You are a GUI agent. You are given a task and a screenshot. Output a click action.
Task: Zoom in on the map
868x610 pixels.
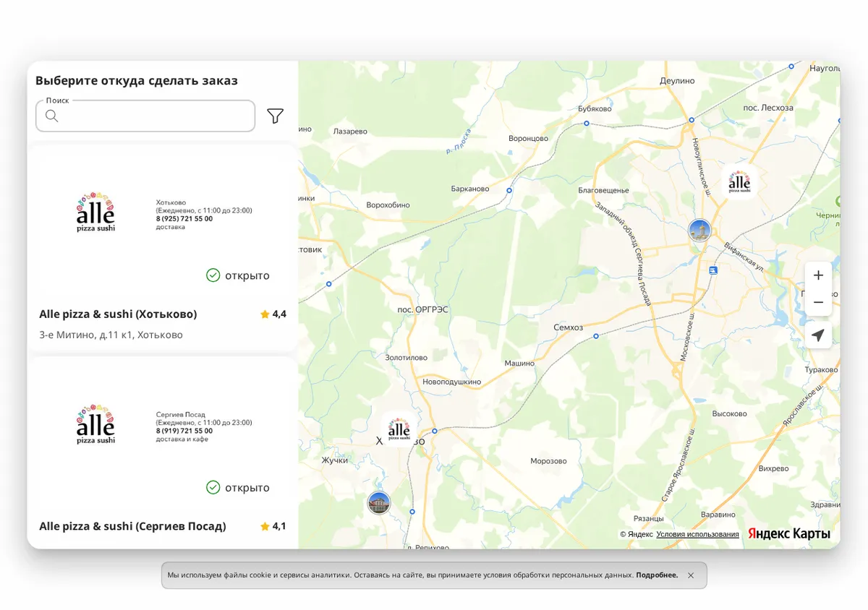pyautogui.click(x=818, y=275)
